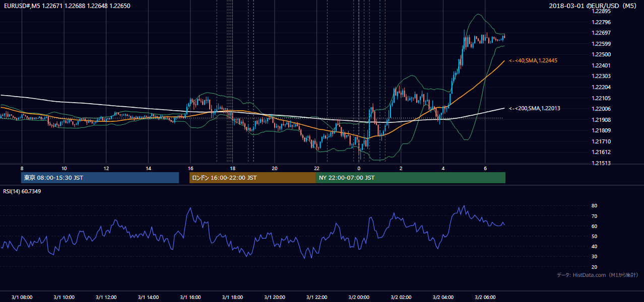
Task: Click the RSI 60 level label
Action: 594,226
